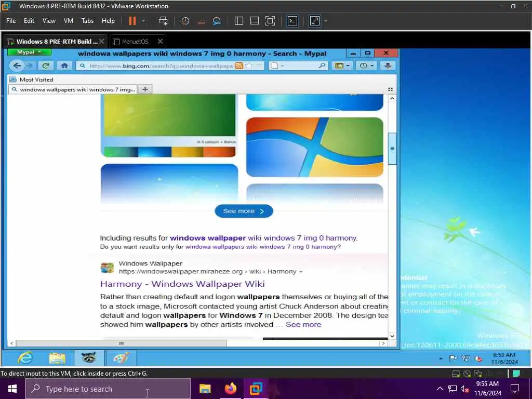Open the green Mypal application menu
532x399 pixels.
coord(29,52)
